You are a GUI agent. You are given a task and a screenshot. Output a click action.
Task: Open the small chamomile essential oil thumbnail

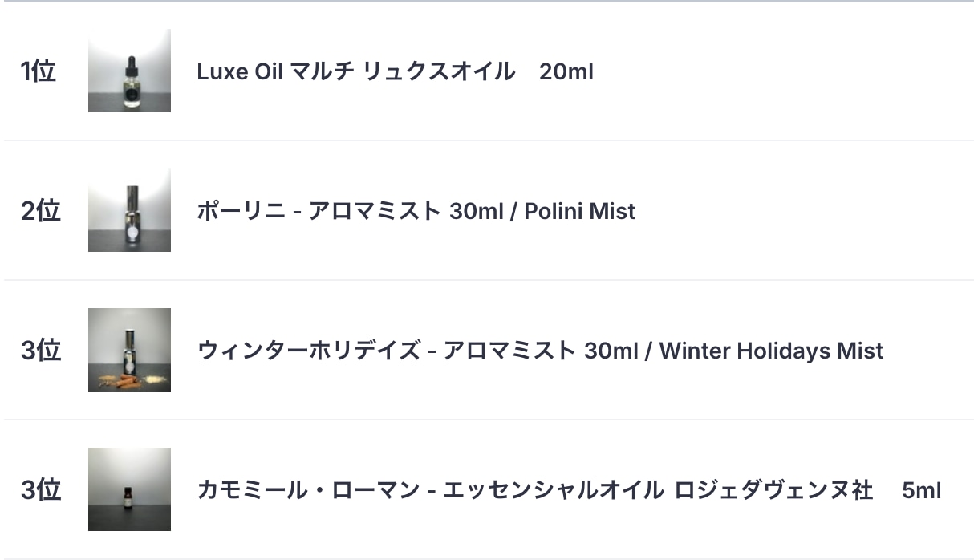[129, 489]
